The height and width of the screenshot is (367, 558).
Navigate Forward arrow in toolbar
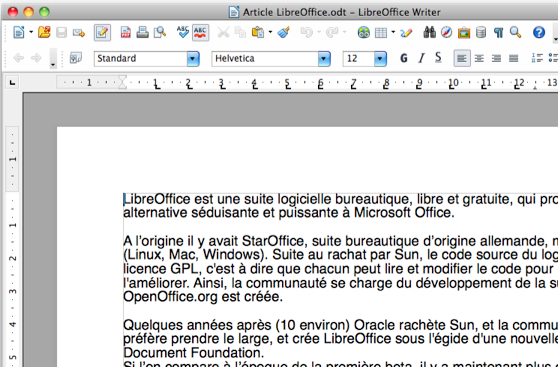[36, 58]
